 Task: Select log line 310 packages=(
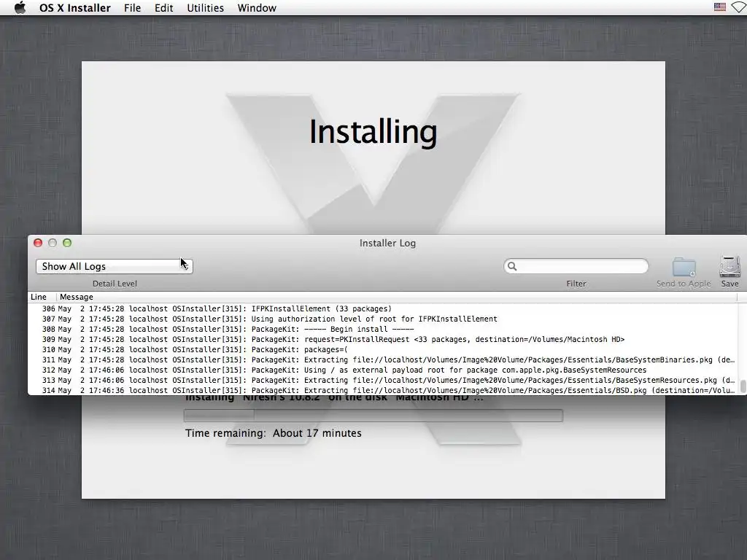(383, 349)
